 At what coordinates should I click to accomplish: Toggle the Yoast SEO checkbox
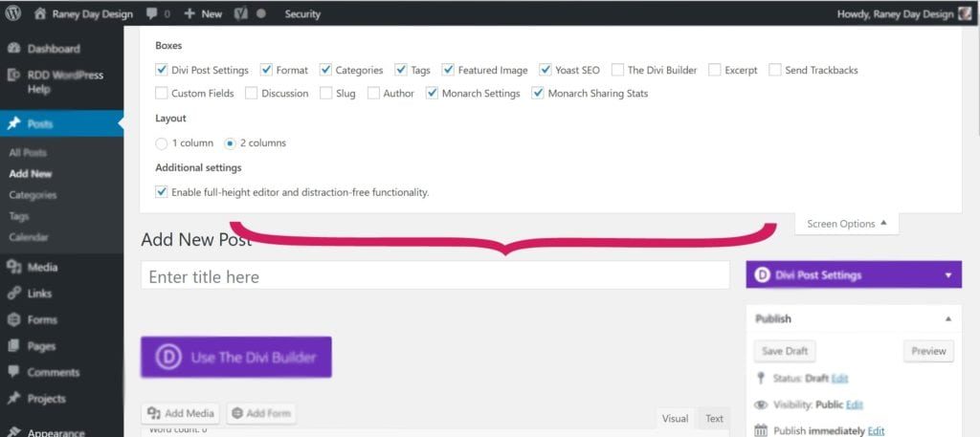[546, 70]
